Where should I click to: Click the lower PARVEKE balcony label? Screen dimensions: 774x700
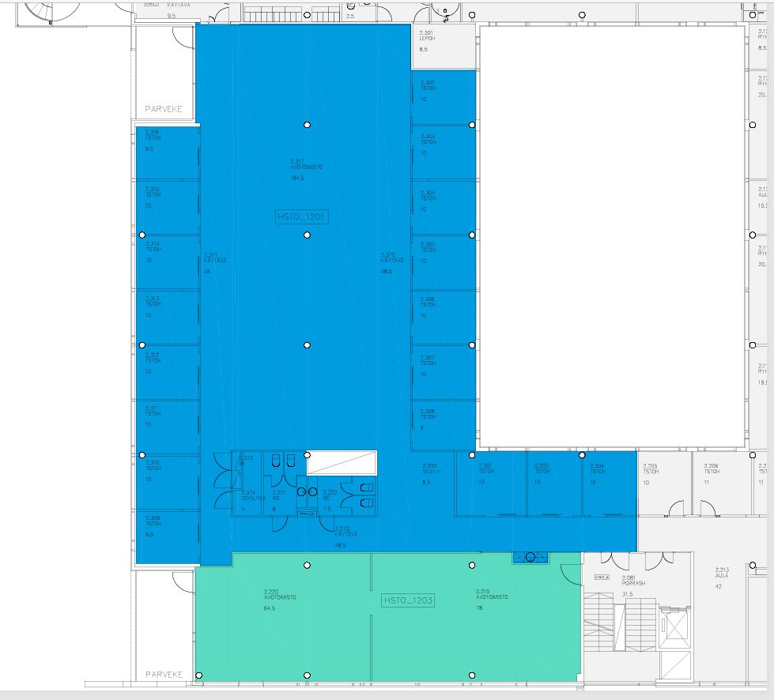pyautogui.click(x=164, y=674)
